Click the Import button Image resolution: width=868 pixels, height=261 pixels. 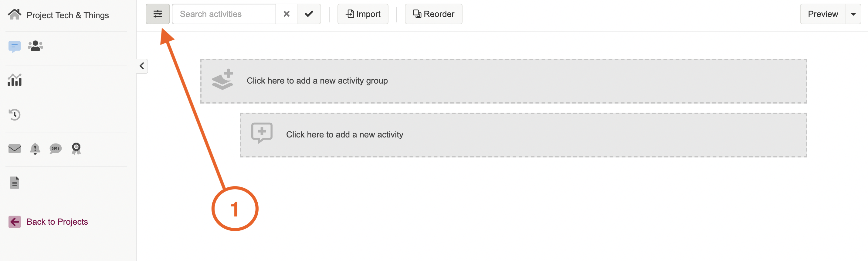(363, 14)
